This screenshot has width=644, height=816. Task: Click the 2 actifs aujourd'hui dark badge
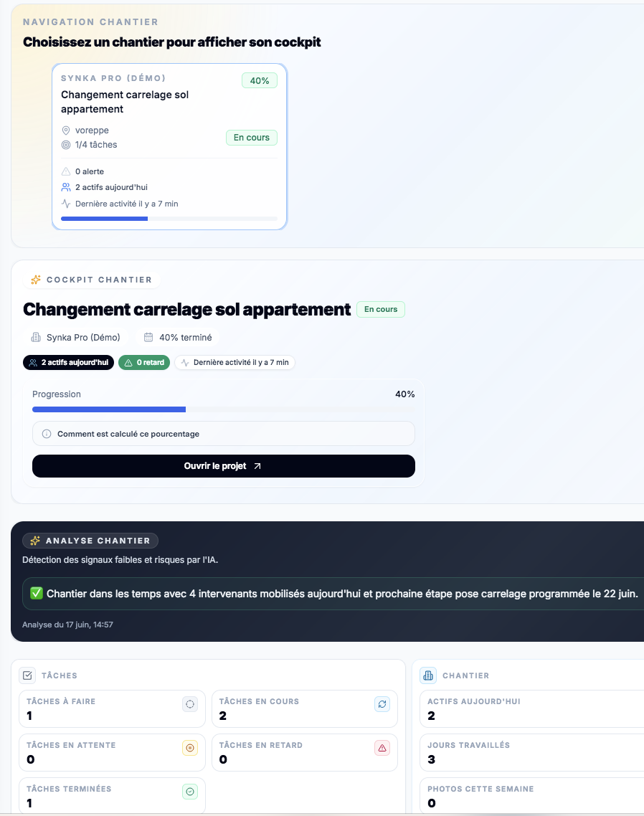click(68, 363)
